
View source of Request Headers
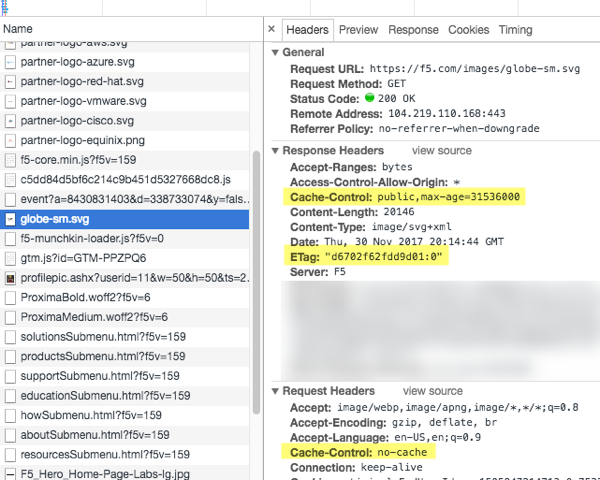click(x=432, y=391)
